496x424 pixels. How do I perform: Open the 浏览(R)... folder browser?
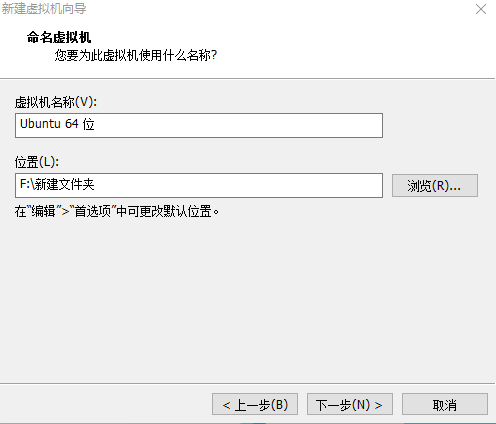coord(435,185)
